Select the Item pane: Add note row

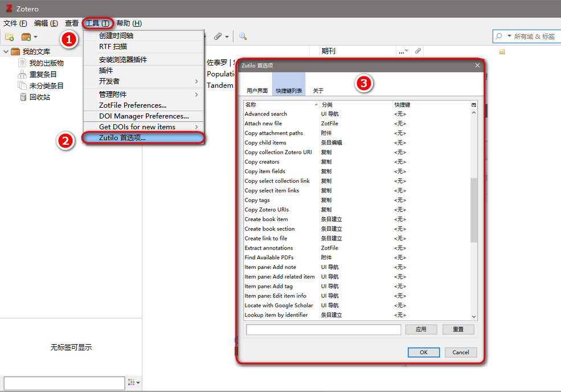pyautogui.click(x=357, y=267)
